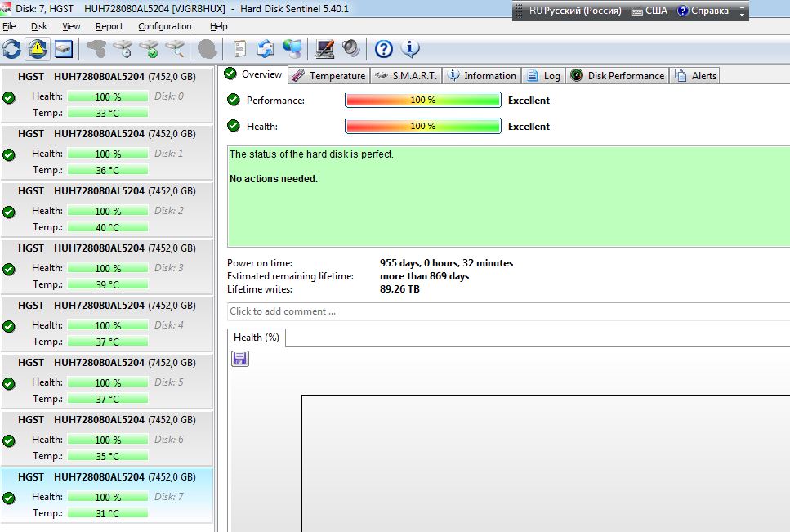Click the 31 °C temperature value
This screenshot has height=532, width=790.
pyautogui.click(x=108, y=513)
